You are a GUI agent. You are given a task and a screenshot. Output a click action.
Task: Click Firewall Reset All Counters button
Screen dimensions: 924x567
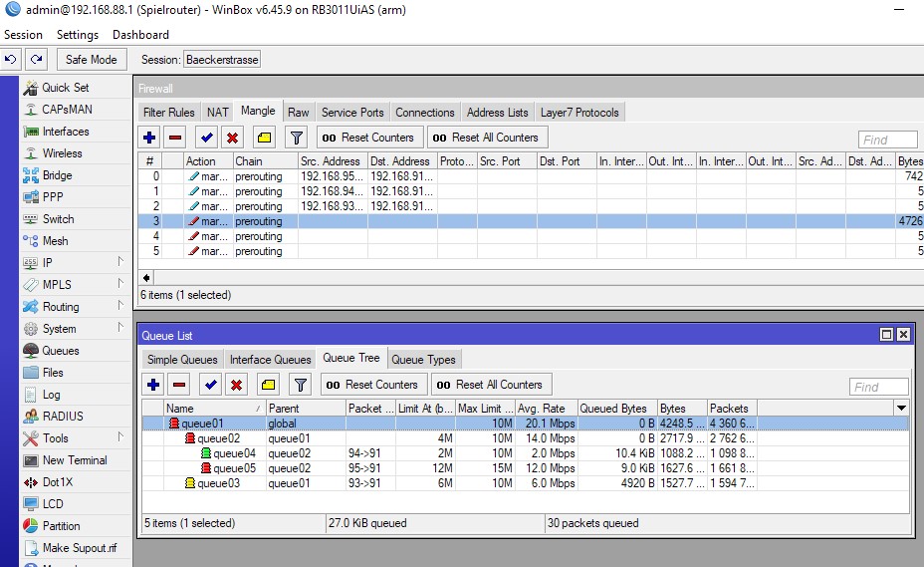487,138
